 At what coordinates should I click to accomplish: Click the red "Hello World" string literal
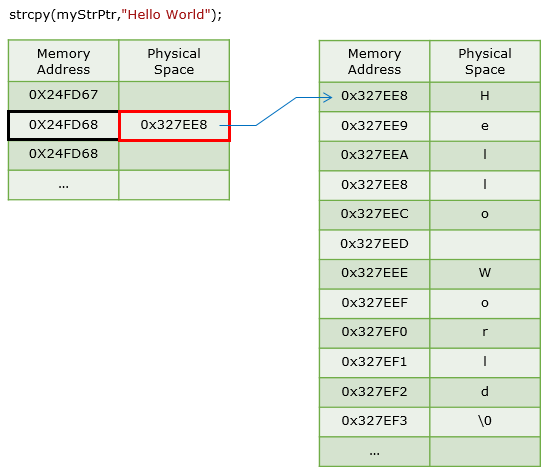click(x=166, y=14)
